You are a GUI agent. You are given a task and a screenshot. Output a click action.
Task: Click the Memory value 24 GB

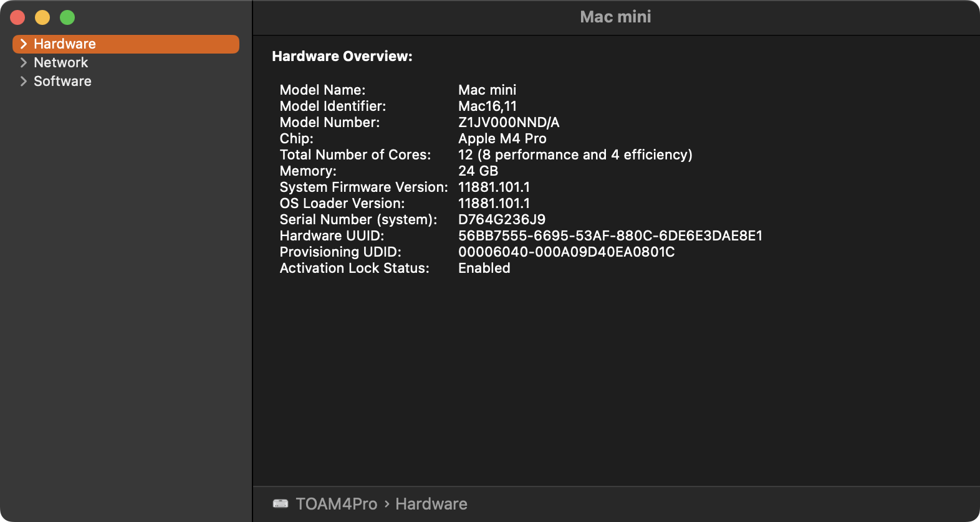(478, 171)
